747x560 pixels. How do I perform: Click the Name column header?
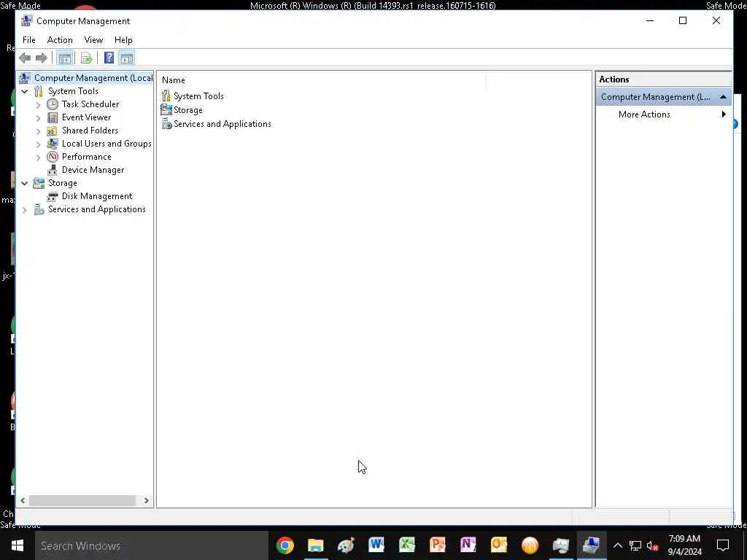point(323,80)
